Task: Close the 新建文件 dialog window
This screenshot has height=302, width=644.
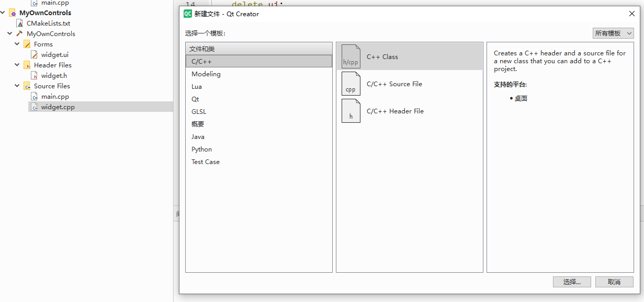Action: click(x=631, y=14)
